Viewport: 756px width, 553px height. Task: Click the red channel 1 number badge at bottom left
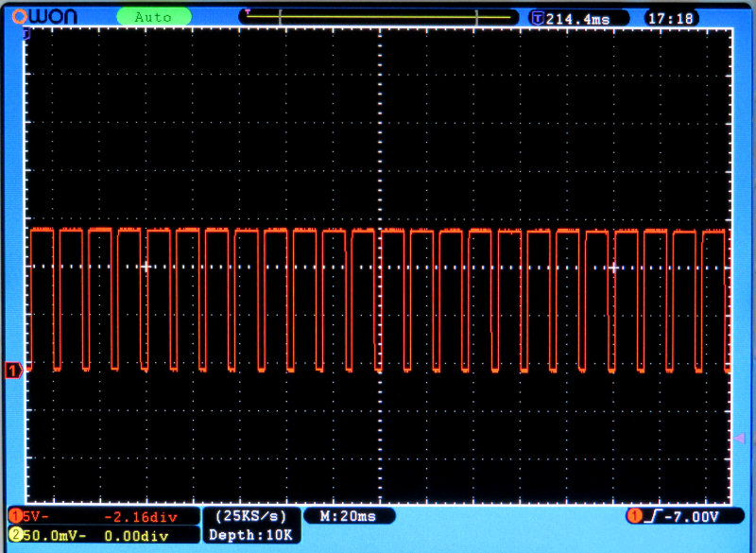pyautogui.click(x=15, y=516)
